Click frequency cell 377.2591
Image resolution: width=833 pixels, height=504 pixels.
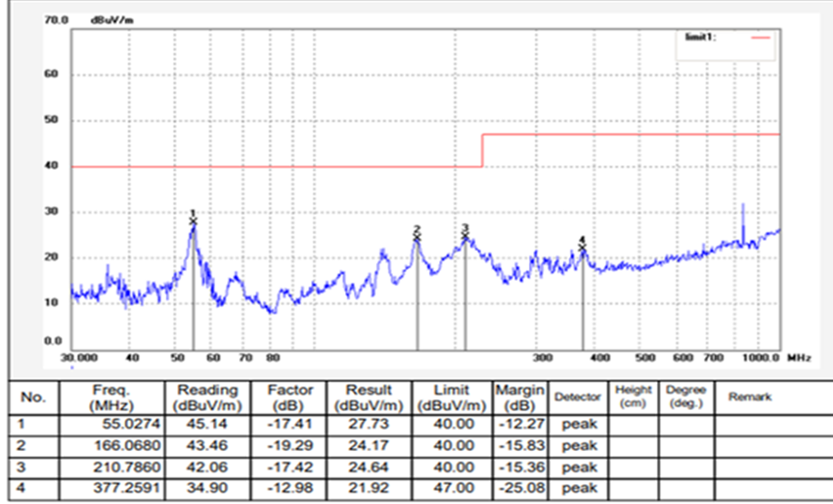click(127, 488)
